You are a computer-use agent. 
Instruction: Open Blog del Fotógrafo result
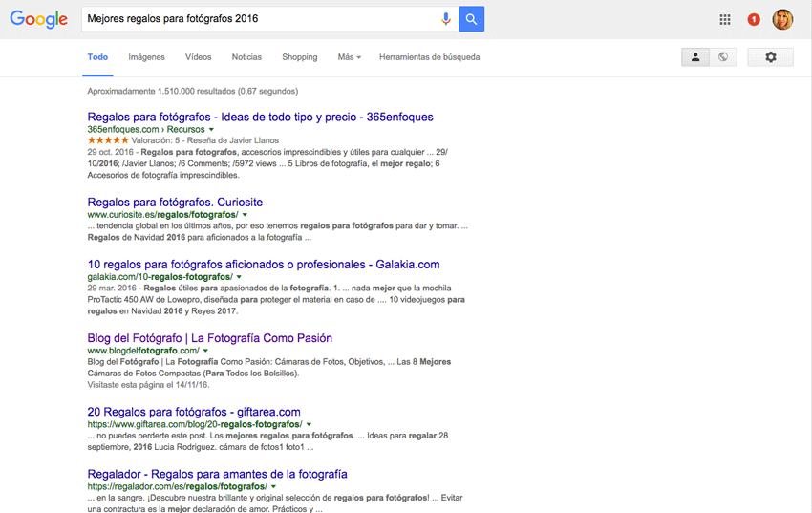tap(210, 338)
